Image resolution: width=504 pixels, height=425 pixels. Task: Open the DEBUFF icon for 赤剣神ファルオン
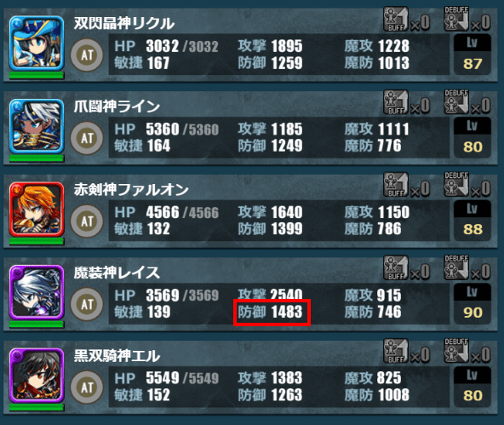(x=456, y=185)
